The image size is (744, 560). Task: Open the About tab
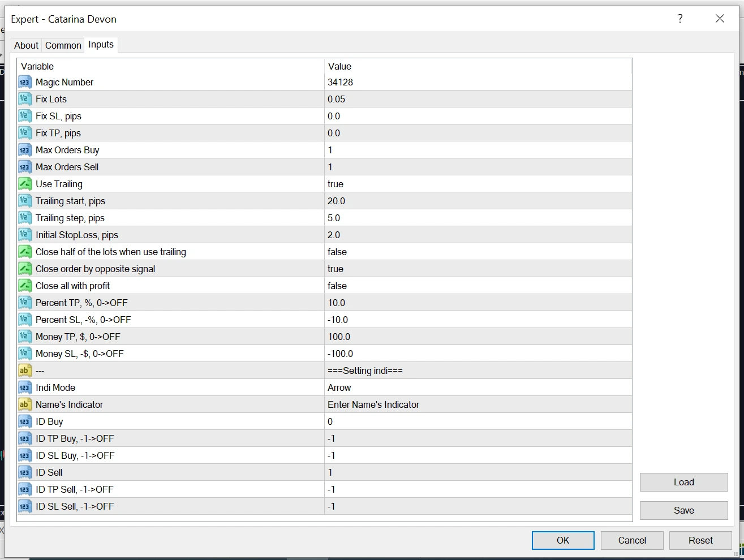coord(26,45)
